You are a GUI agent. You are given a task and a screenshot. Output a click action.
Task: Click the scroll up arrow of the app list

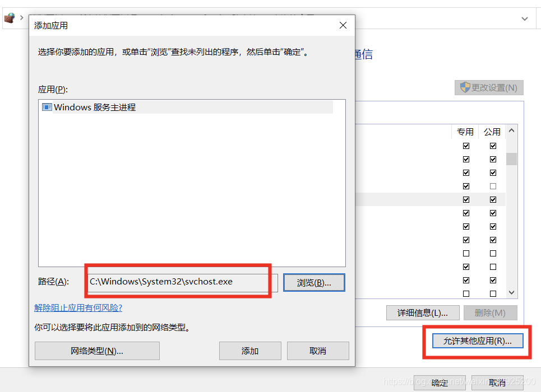[x=512, y=130]
